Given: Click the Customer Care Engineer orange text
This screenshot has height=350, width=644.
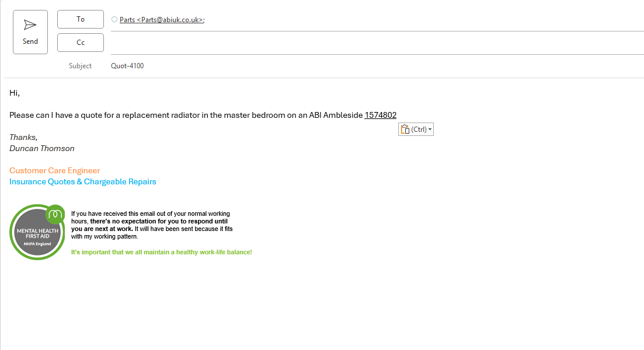Looking at the screenshot, I should (55, 171).
